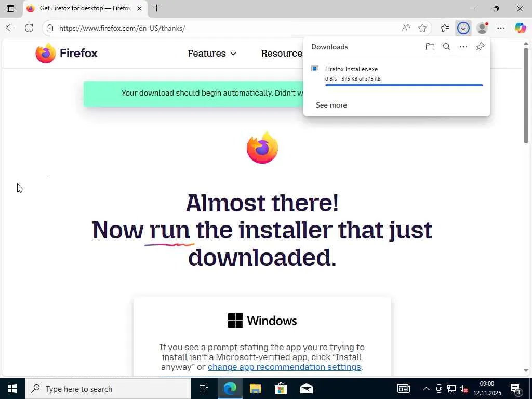Open Edge Settings and more menu
The image size is (532, 399).
point(501,28)
